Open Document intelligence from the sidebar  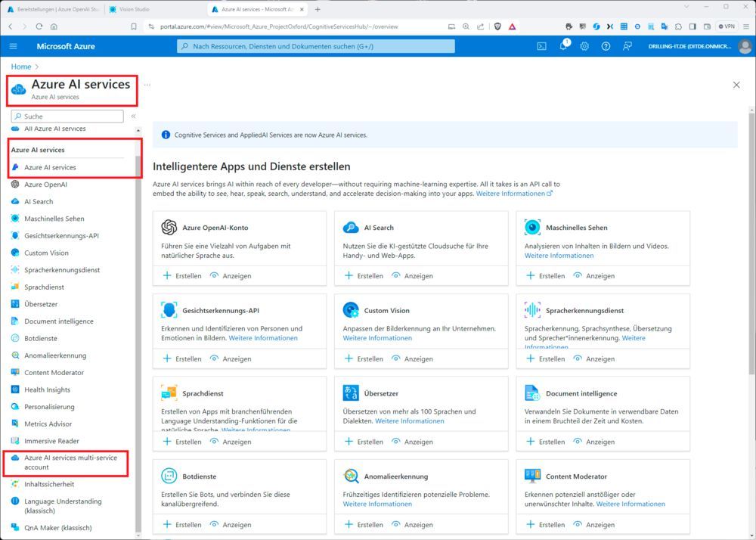click(55, 321)
